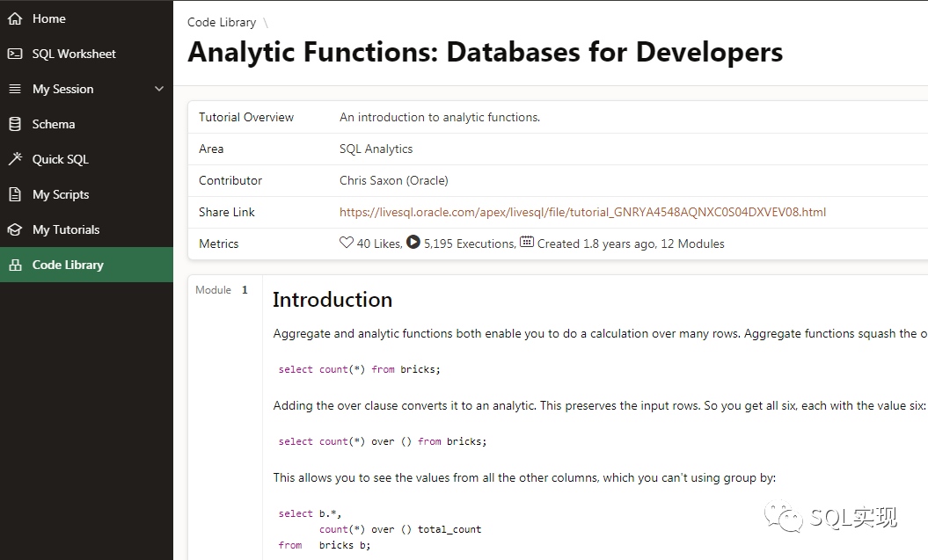
Task: Click 'select count(*) over () from bricks;' code
Action: pyautogui.click(x=383, y=441)
